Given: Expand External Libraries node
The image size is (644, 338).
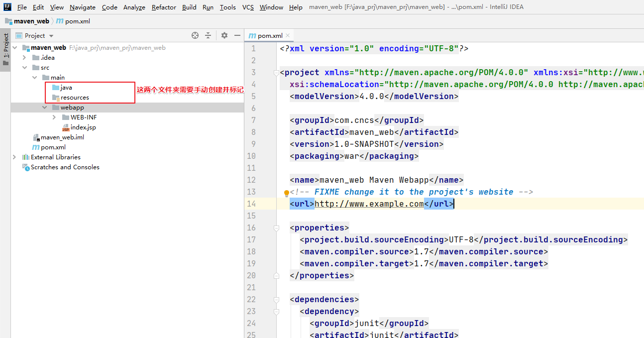Looking at the screenshot, I should (14, 157).
